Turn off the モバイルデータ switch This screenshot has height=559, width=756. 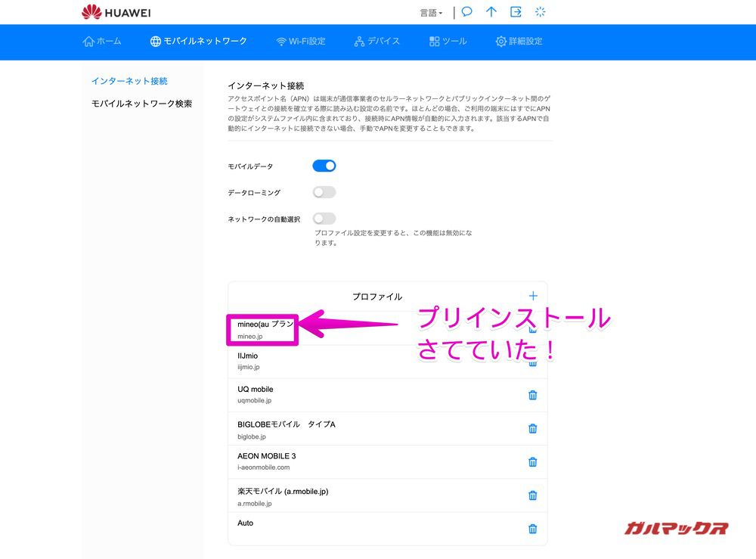coord(324,166)
